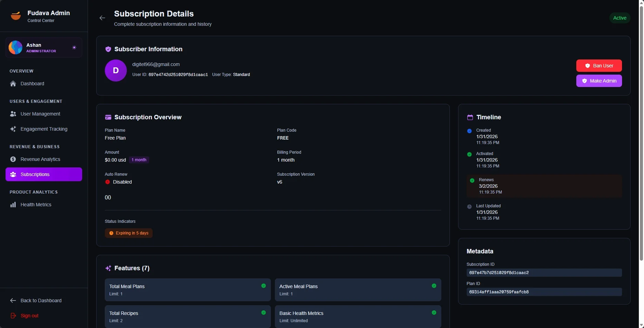Open the Health Metrics page

36,205
